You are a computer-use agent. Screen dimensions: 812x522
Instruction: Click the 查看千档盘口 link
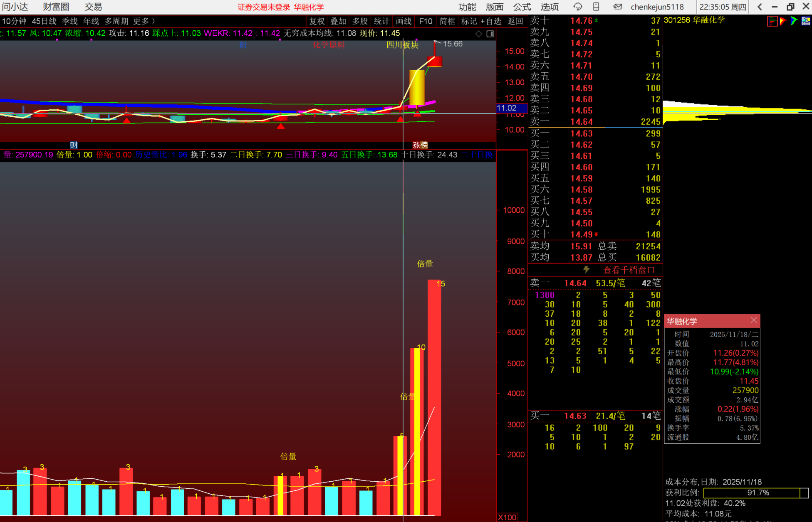[x=629, y=270]
